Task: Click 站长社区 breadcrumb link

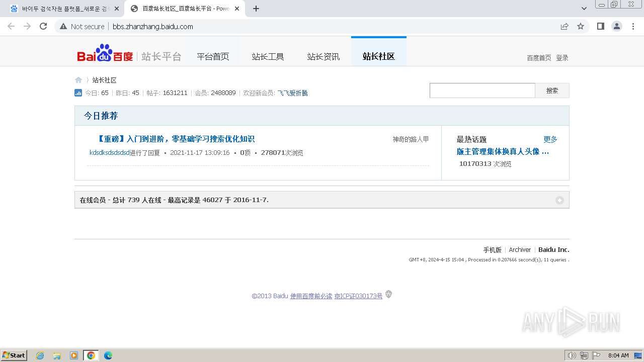Action: 104,80
